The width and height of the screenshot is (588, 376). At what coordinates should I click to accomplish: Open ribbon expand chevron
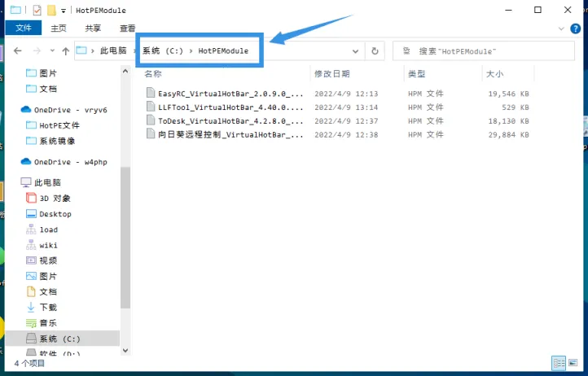pos(561,28)
